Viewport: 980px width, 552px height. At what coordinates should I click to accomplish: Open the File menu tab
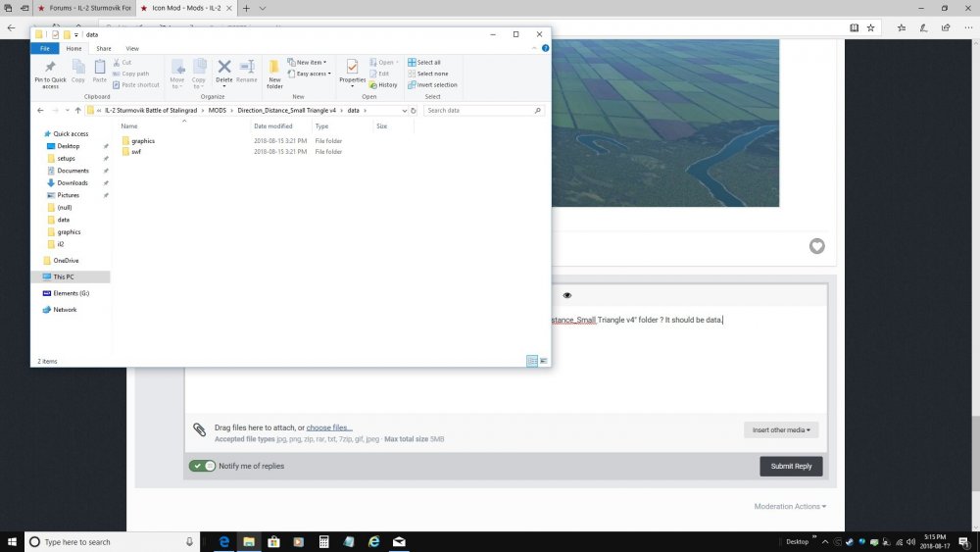click(44, 48)
